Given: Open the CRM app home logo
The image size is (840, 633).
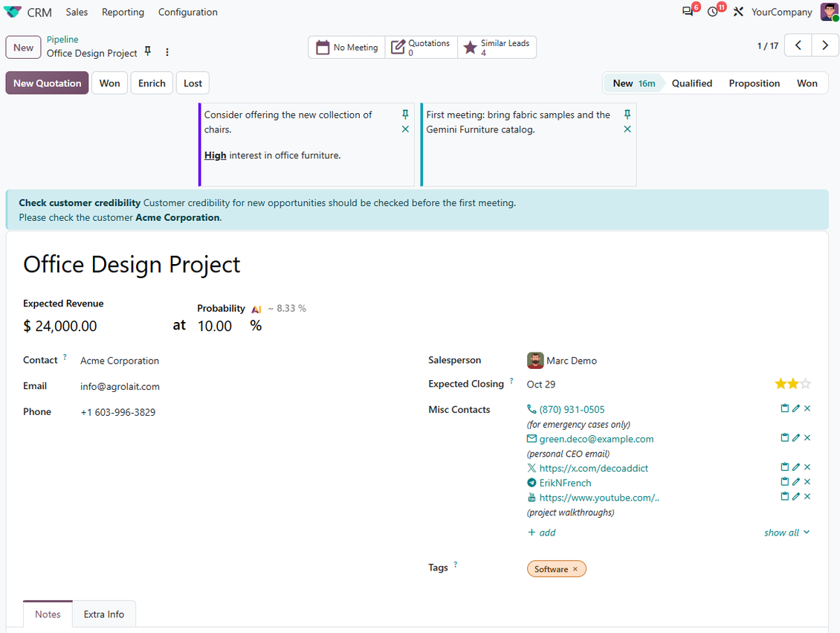Looking at the screenshot, I should [x=13, y=12].
